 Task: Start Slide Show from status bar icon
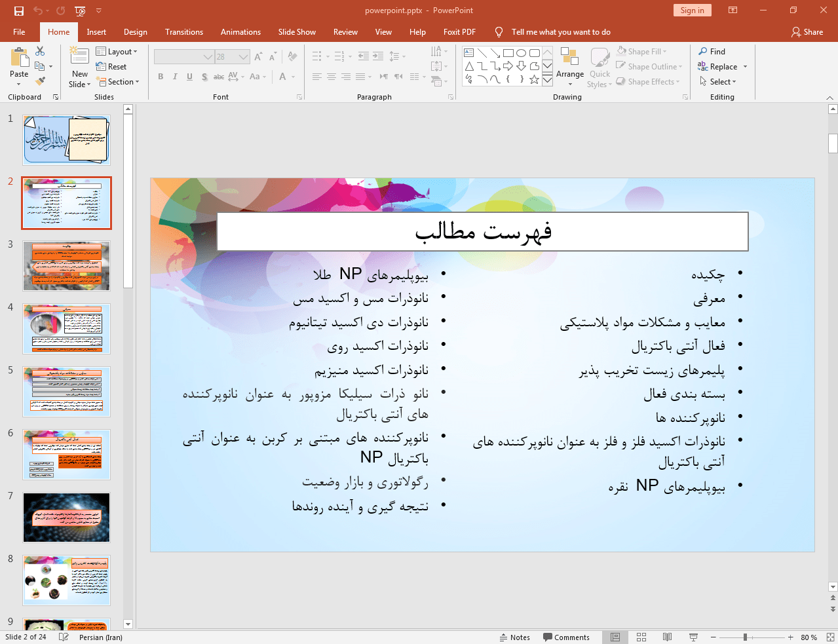(693, 637)
